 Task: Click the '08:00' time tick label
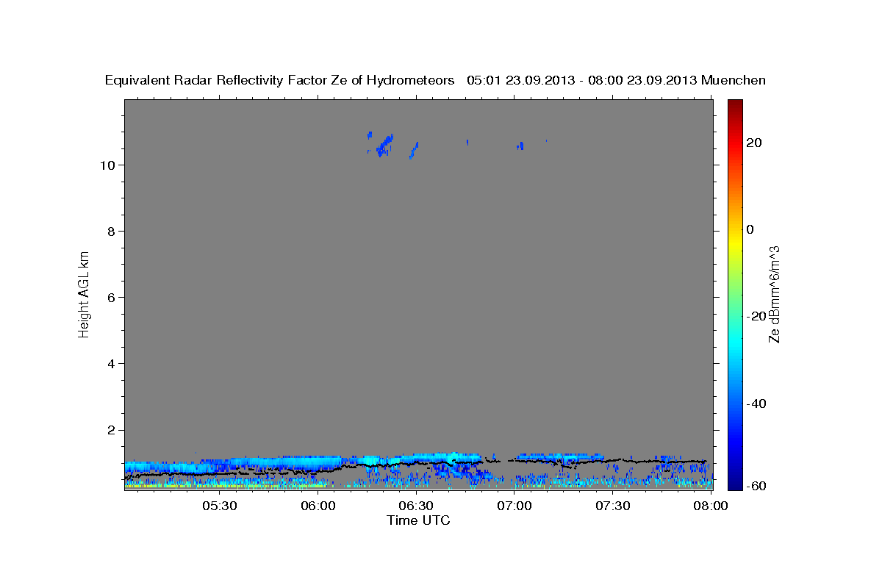pos(711,506)
